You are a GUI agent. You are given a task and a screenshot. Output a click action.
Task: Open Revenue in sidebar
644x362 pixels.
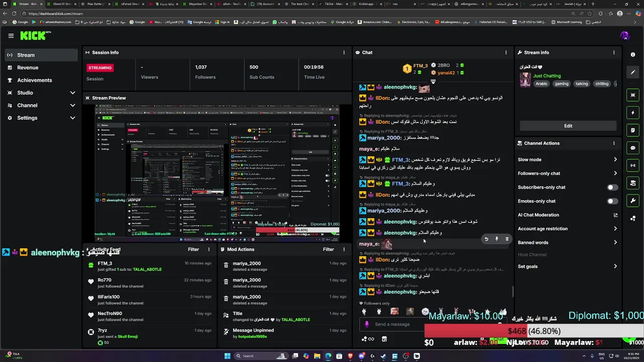pos(41,67)
